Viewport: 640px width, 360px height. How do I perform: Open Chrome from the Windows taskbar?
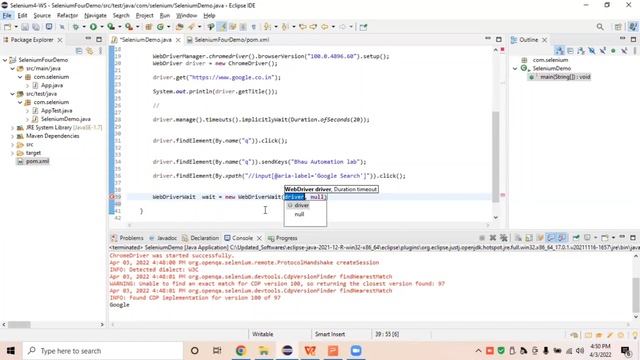pos(241,351)
